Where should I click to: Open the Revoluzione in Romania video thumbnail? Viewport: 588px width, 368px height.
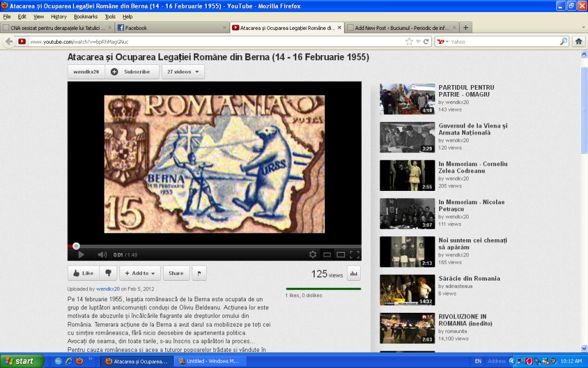(x=407, y=328)
